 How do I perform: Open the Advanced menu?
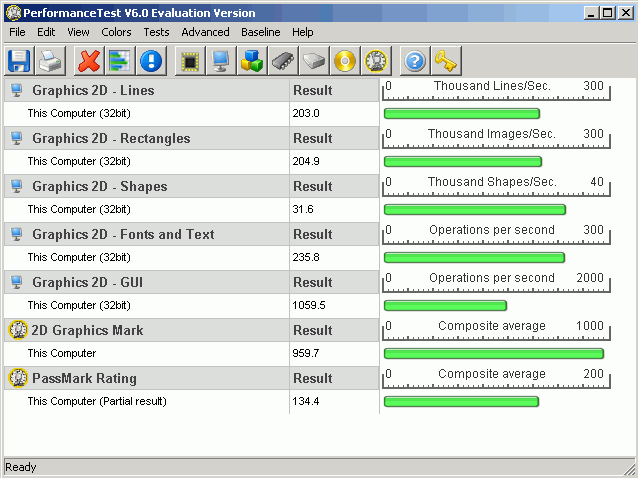[205, 32]
